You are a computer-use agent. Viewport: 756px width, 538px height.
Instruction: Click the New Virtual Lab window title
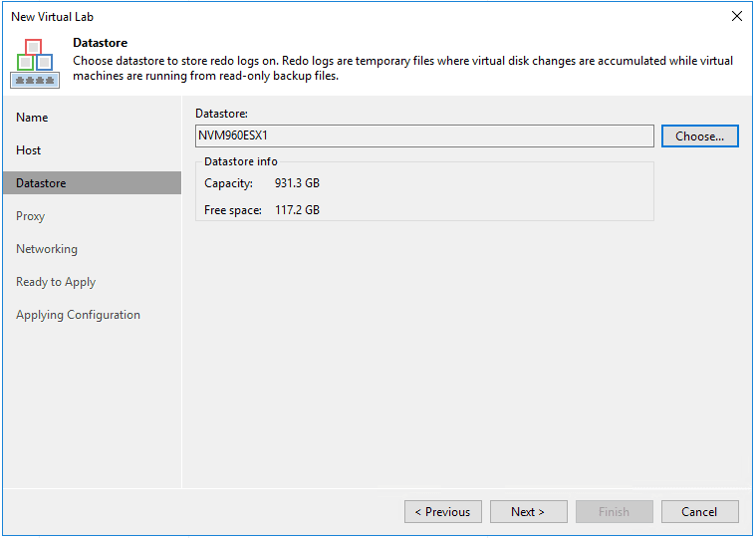coord(53,16)
